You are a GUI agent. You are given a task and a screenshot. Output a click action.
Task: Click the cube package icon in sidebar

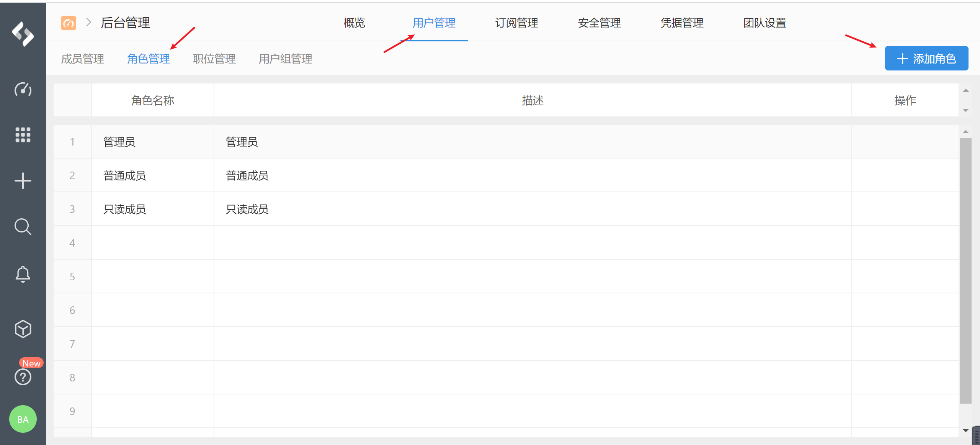tap(23, 329)
